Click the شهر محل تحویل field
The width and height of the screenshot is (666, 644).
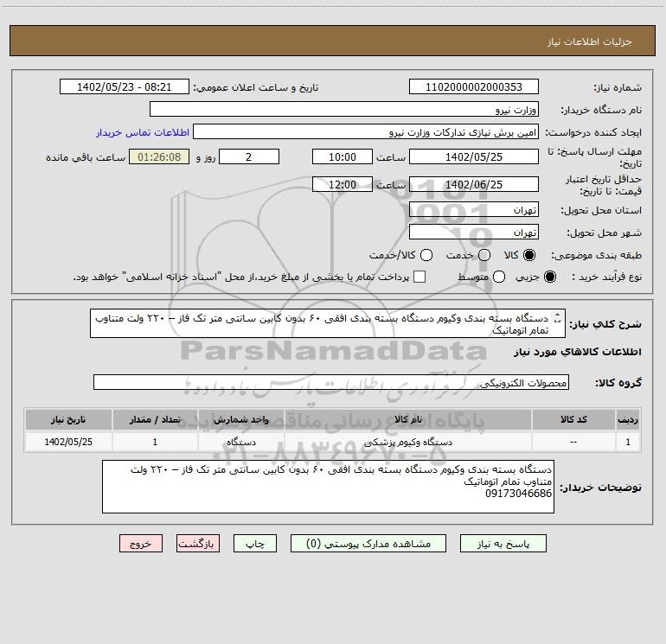[x=474, y=232]
